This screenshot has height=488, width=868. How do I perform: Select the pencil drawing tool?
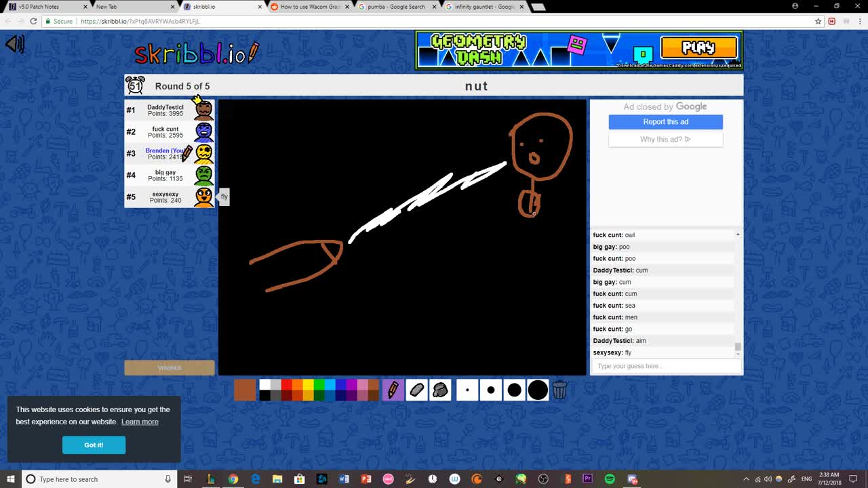click(x=393, y=390)
